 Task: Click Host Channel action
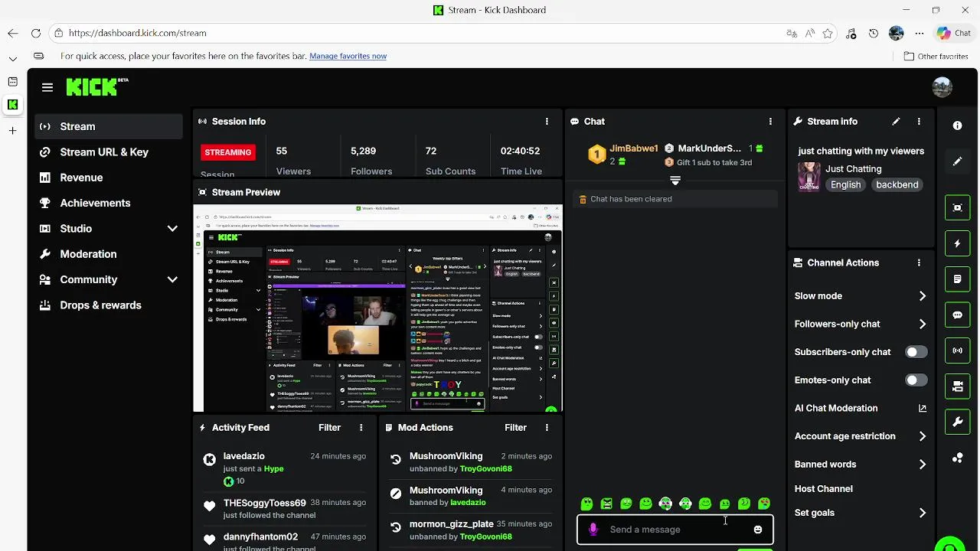coord(823,489)
